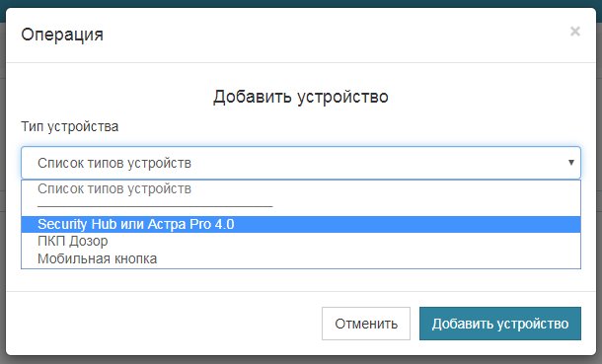Click the dark page overlay above the dialog
Image resolution: width=602 pixels, height=364 pixels.
click(301, 3)
